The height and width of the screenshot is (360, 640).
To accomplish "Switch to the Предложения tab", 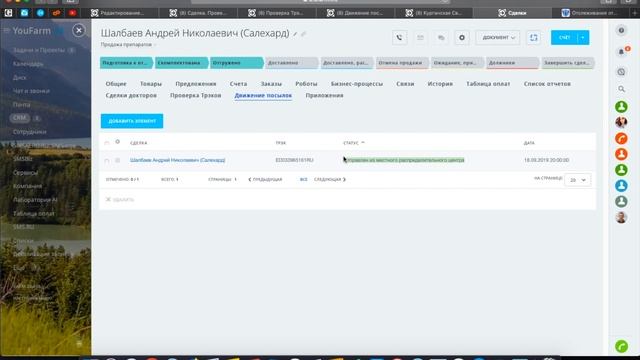I will tap(196, 84).
